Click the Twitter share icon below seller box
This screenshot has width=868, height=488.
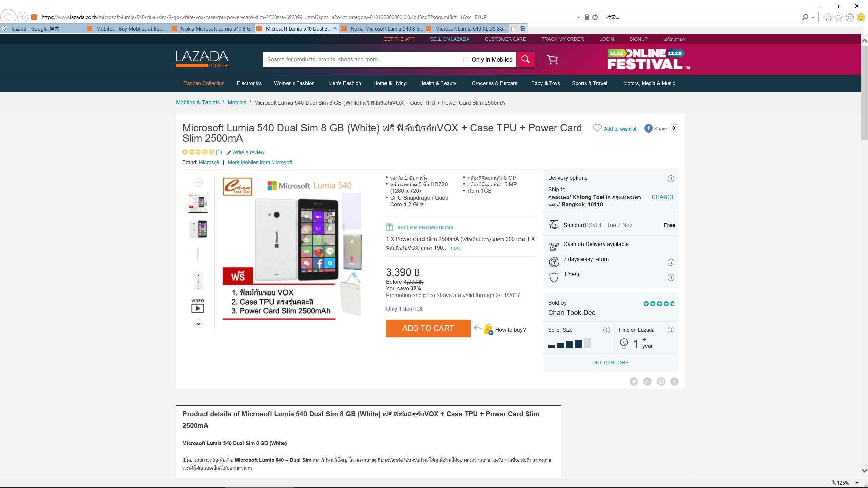(634, 382)
